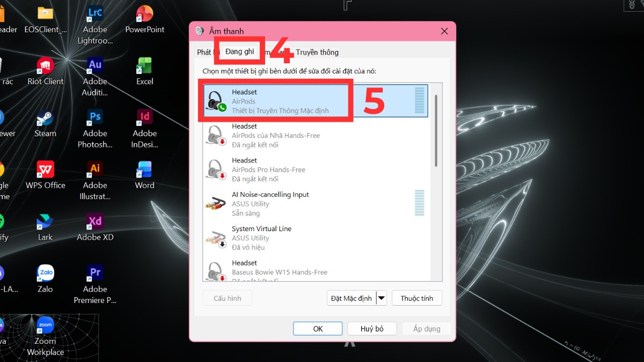Click the System Virtual Line disabled icon

pos(216,238)
